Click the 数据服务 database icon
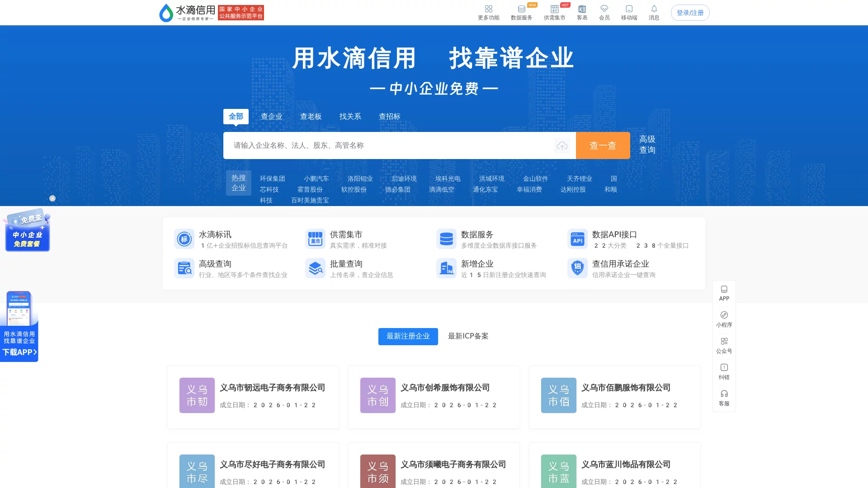 click(521, 11)
